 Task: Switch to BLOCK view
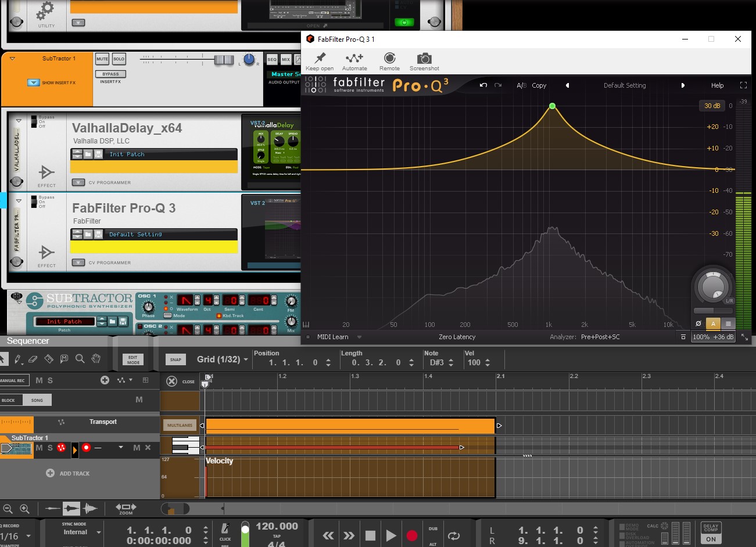point(11,400)
